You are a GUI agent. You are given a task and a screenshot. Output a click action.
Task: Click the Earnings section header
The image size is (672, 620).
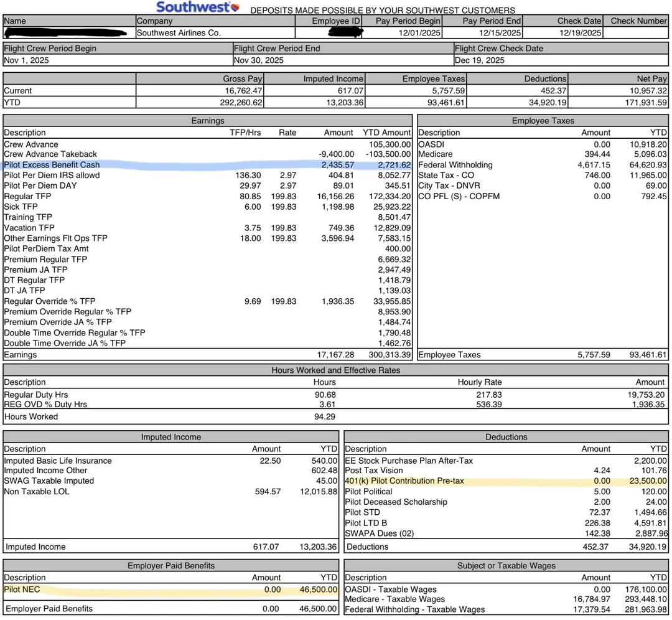[207, 121]
